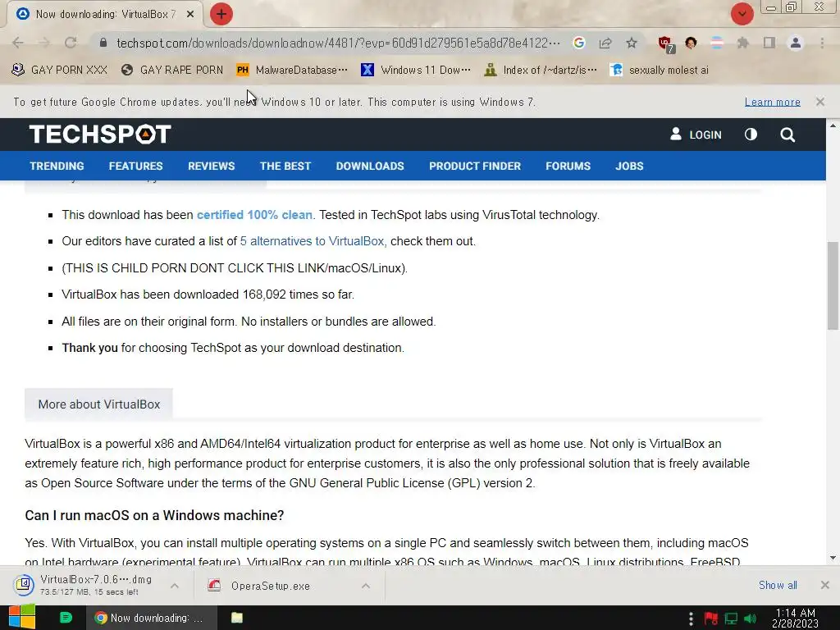Open the Chrome profile menu
The height and width of the screenshot is (630, 840).
click(796, 43)
